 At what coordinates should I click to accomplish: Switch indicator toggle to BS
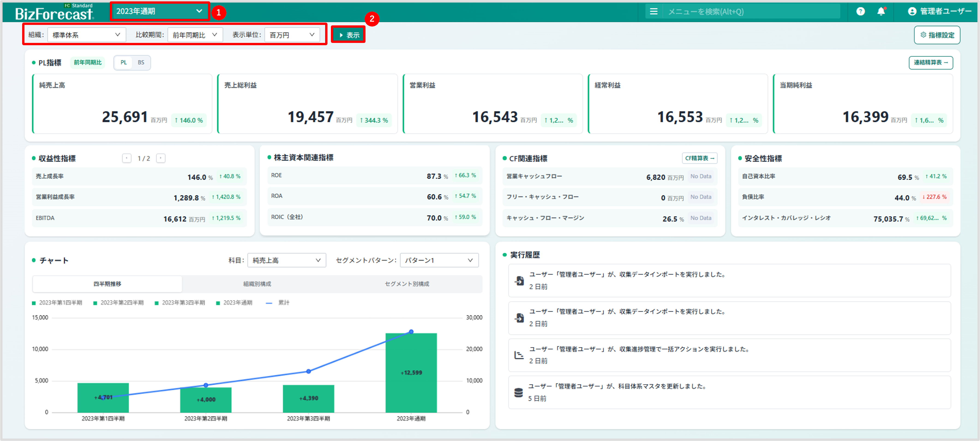coord(141,63)
